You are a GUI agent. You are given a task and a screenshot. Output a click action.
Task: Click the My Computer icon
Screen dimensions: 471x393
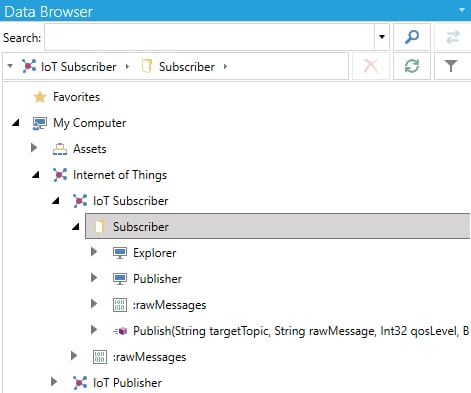point(40,123)
